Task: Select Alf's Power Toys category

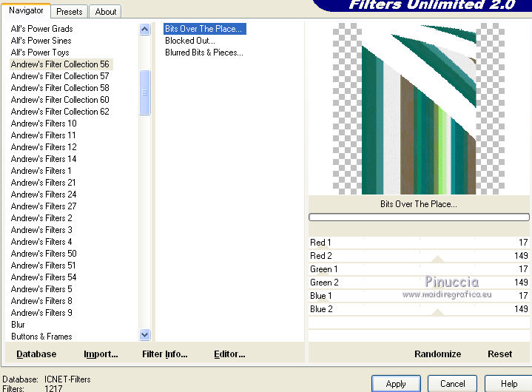Action: click(40, 53)
